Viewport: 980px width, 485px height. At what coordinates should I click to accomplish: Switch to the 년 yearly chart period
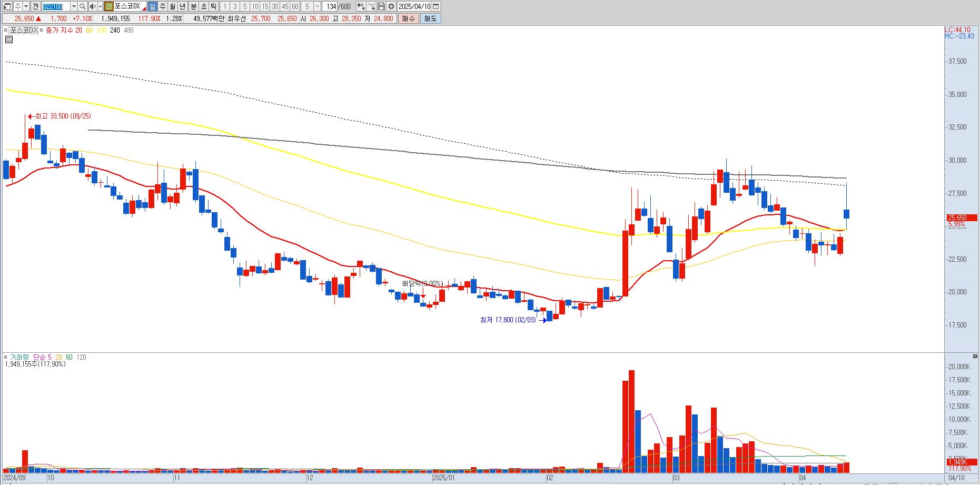pyautogui.click(x=182, y=6)
